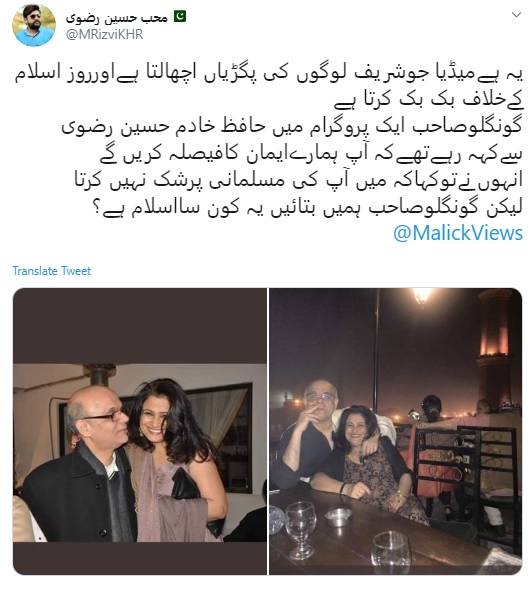Click the lit minaret in the right photo
Image resolution: width=532 pixels, height=596 pixels.
498,350
